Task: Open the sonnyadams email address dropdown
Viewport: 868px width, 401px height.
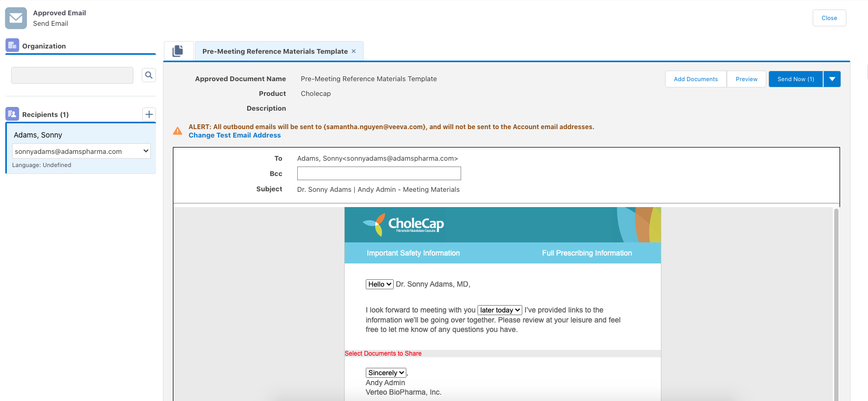Action: point(81,151)
